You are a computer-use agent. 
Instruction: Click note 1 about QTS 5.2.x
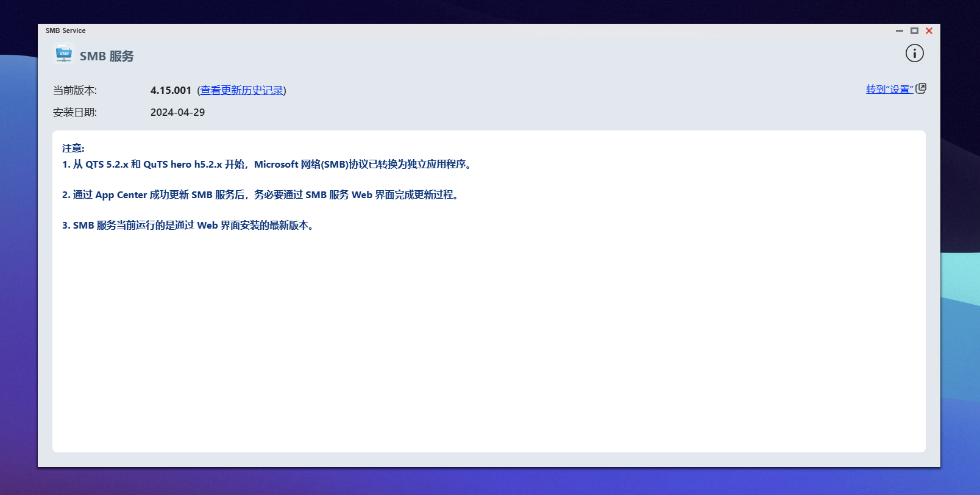pos(268,164)
